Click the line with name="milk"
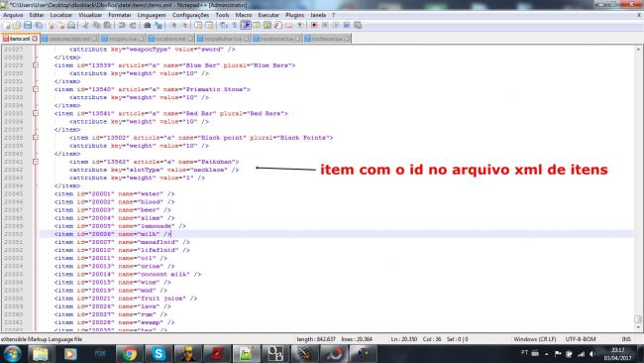 pyautogui.click(x=112, y=234)
